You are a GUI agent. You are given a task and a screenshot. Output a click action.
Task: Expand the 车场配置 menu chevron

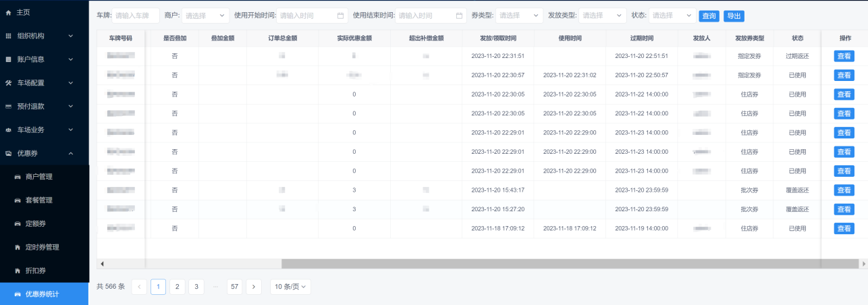pyautogui.click(x=71, y=83)
